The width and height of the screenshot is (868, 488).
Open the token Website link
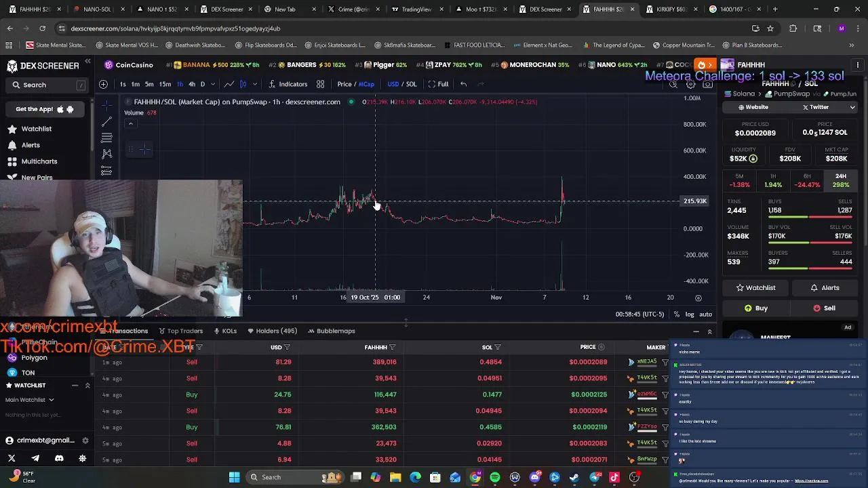[753, 107]
